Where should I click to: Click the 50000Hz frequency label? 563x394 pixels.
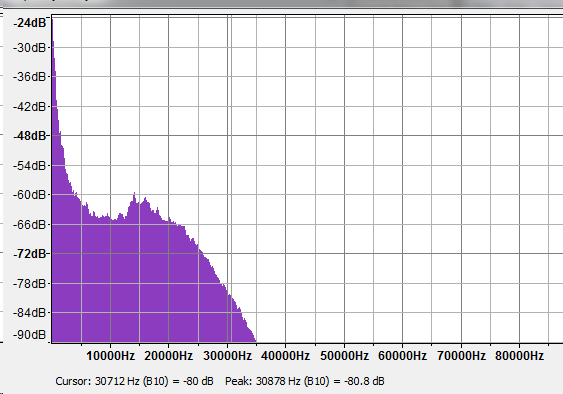click(344, 356)
